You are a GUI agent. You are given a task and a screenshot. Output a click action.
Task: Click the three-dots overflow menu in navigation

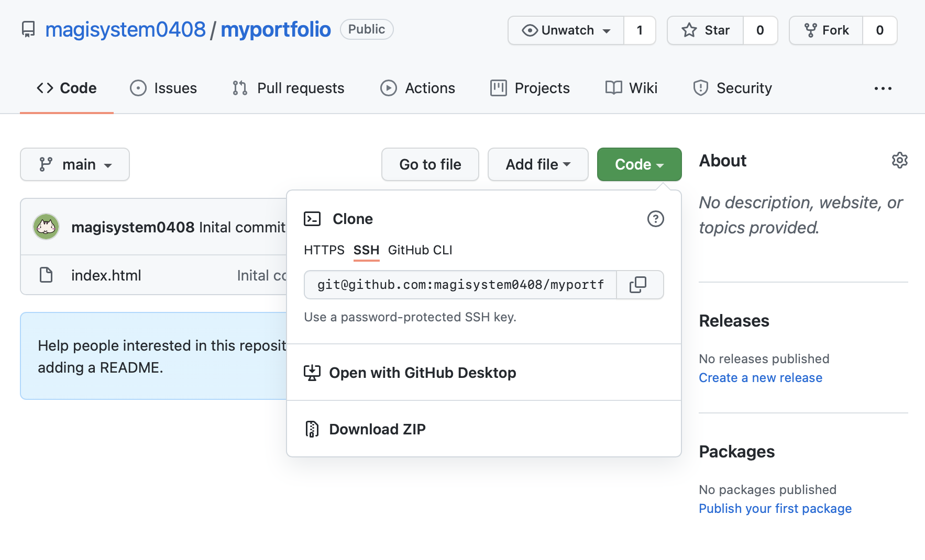point(883,88)
